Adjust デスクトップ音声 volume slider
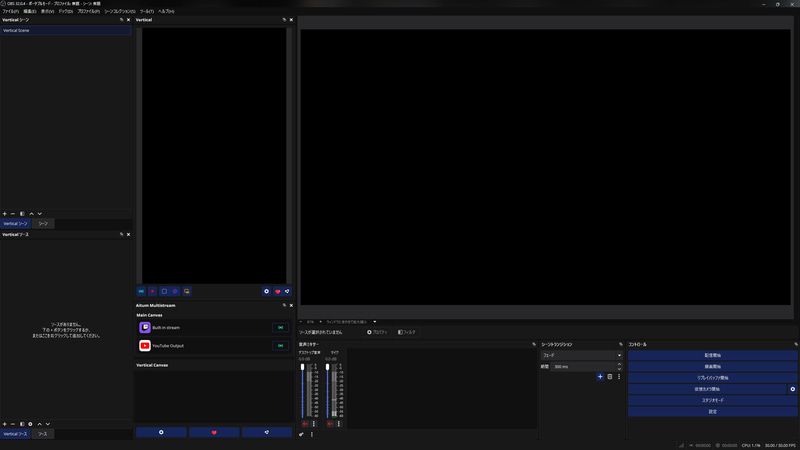Viewport: 800px width, 450px height. point(303,391)
